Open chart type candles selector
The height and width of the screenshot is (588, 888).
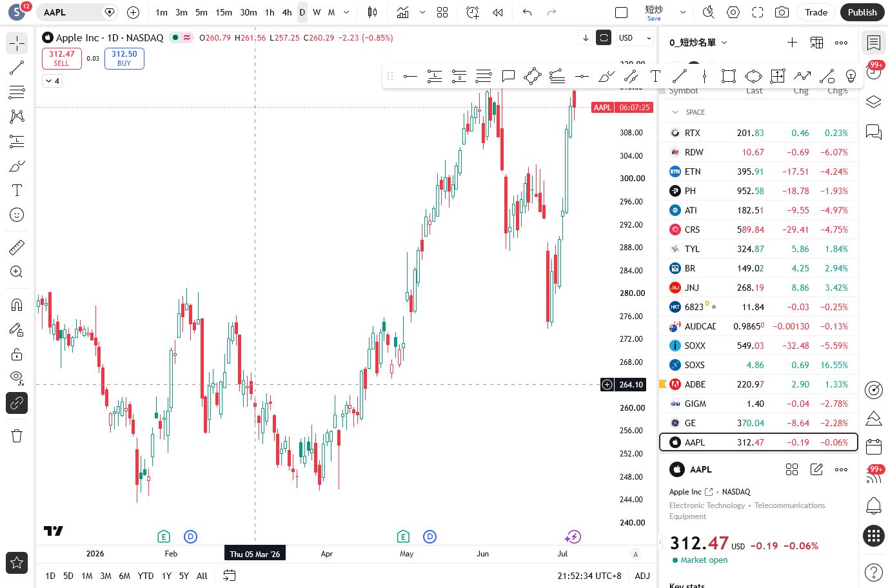pos(372,12)
